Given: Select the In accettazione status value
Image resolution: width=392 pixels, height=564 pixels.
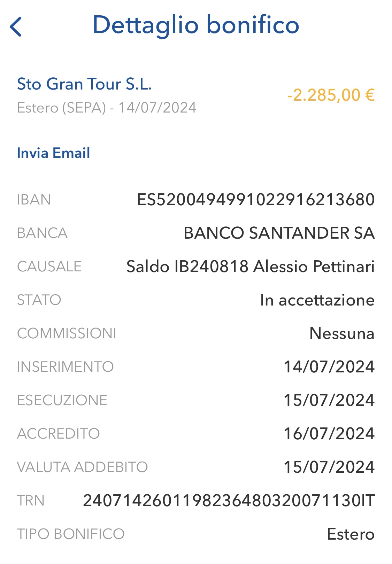Looking at the screenshot, I should click(x=317, y=300).
